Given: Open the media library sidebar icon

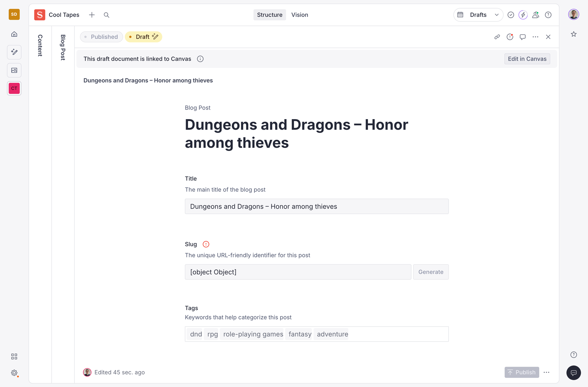Looking at the screenshot, I should click(x=14, y=70).
